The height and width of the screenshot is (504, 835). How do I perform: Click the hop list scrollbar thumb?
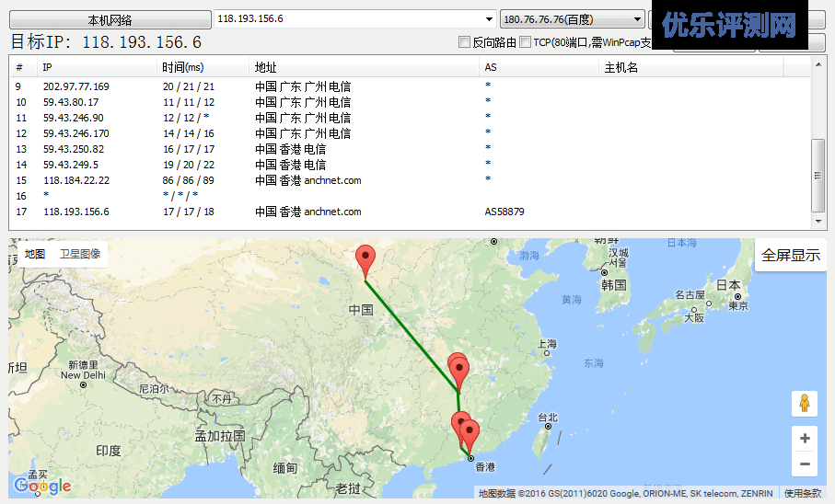point(818,175)
